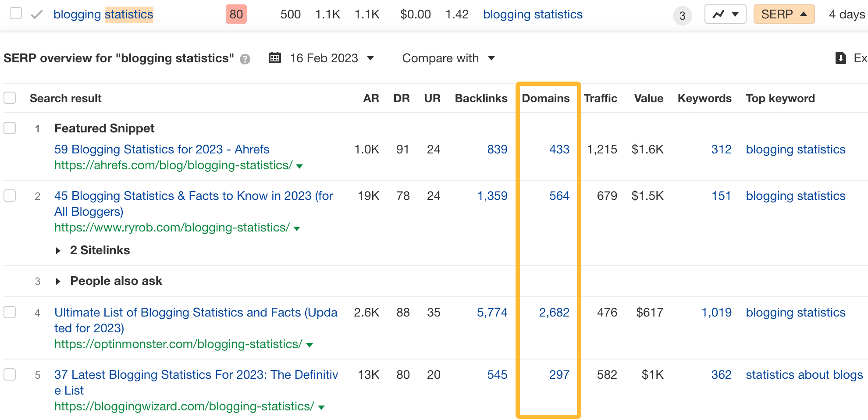Click the keyword difficulty badge showing 80

[236, 14]
